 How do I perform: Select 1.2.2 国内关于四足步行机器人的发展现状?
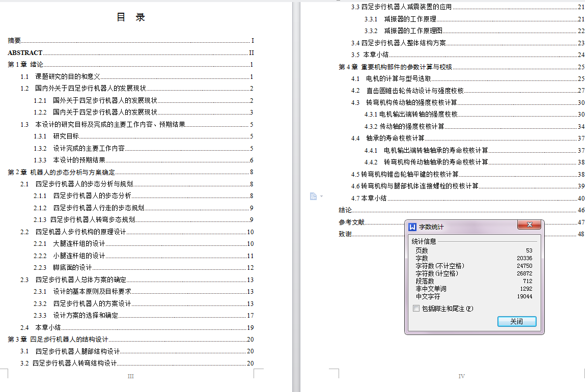[144, 113]
